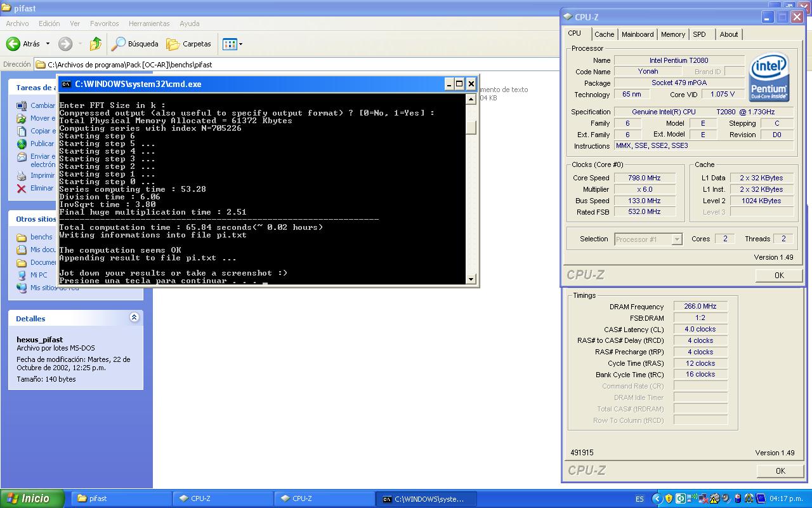Viewport: 812px width, 508px height.
Task: Click the ES language indicator
Action: [639, 499]
